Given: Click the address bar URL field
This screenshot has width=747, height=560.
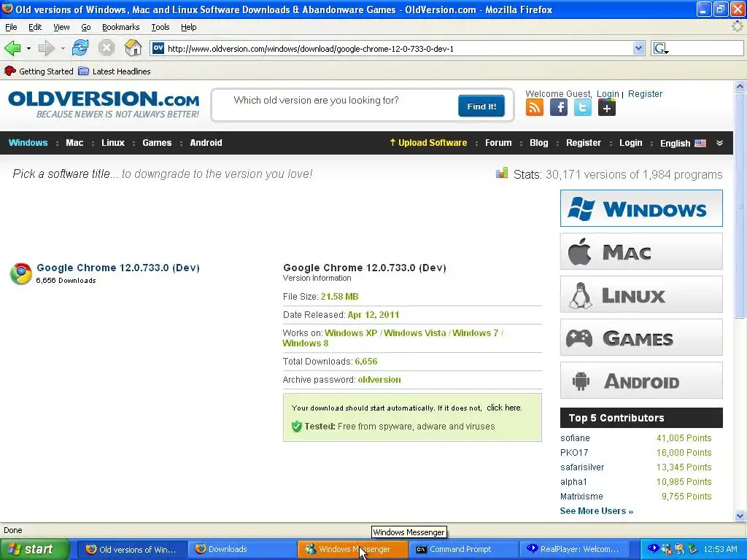Looking at the screenshot, I should (x=399, y=49).
